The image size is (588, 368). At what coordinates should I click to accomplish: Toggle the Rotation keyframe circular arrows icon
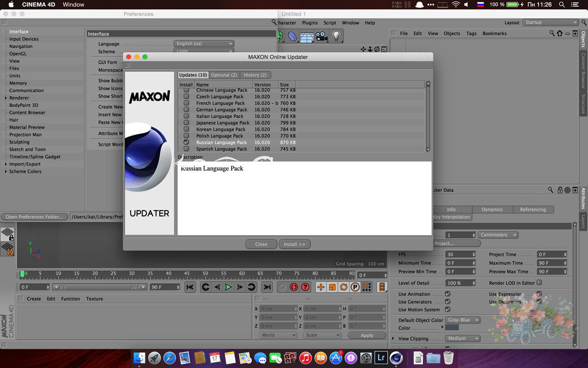[343, 287]
